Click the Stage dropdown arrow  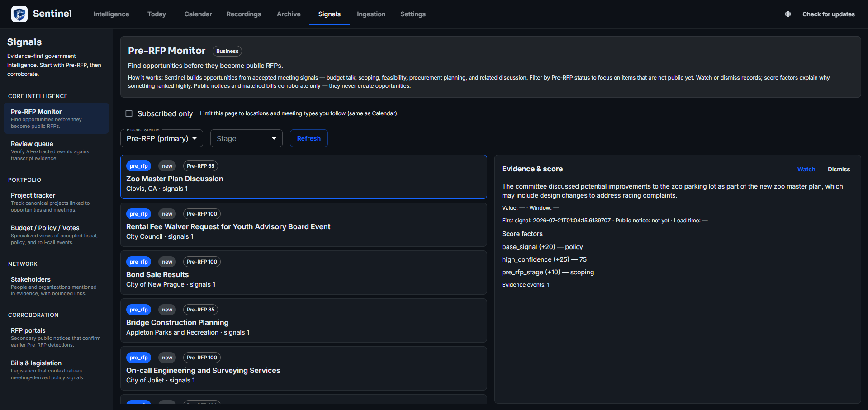click(x=274, y=138)
